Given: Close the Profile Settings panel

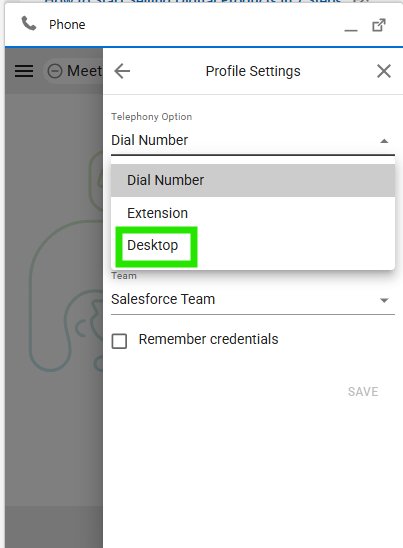Looking at the screenshot, I should [384, 71].
